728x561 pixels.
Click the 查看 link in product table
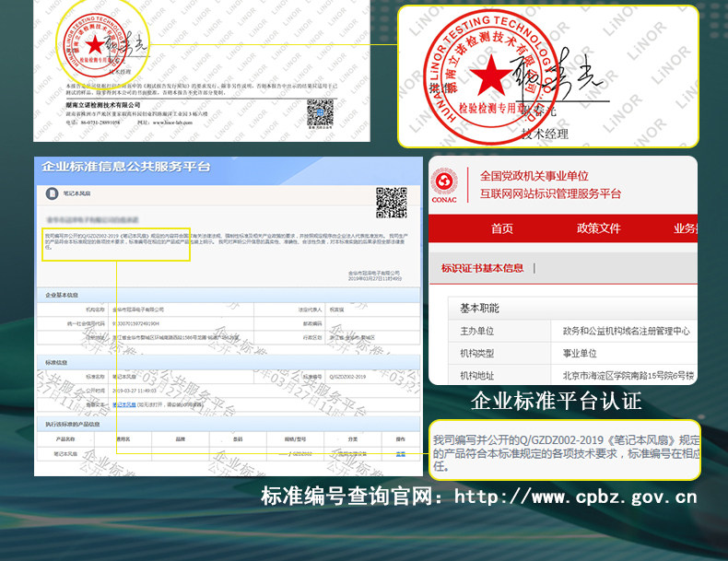coord(401,454)
